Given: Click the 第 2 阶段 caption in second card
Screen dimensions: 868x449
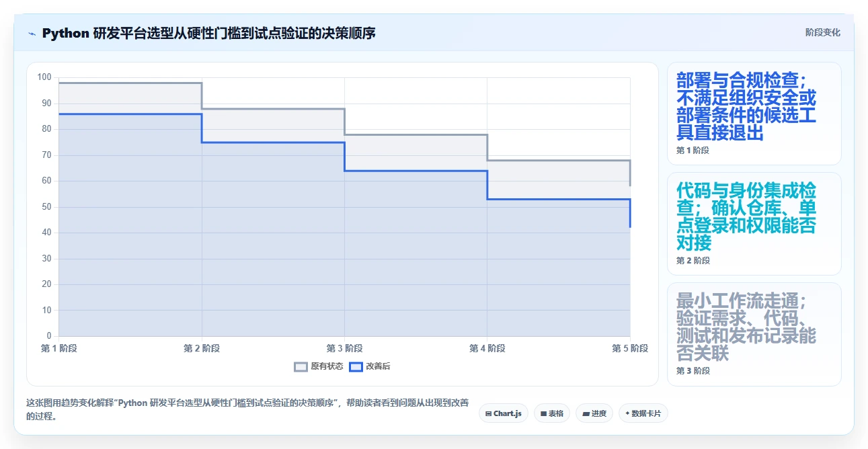Looking at the screenshot, I should point(693,261).
